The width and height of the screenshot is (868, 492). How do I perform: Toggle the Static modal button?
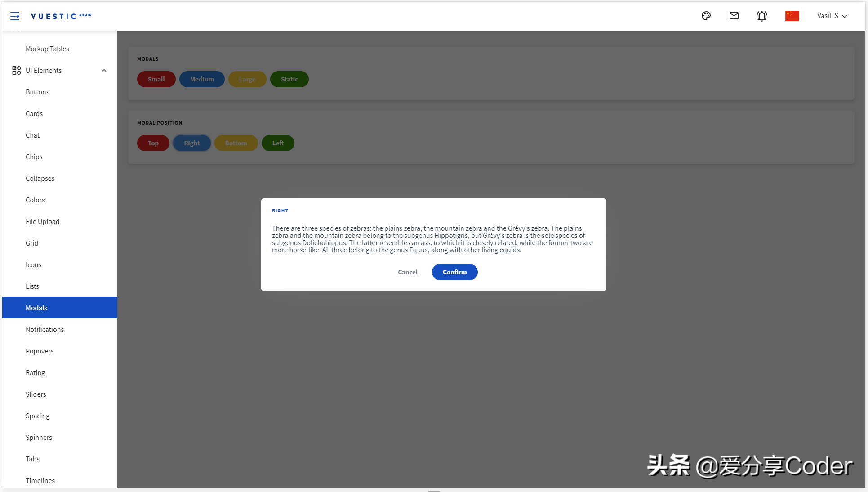289,79
